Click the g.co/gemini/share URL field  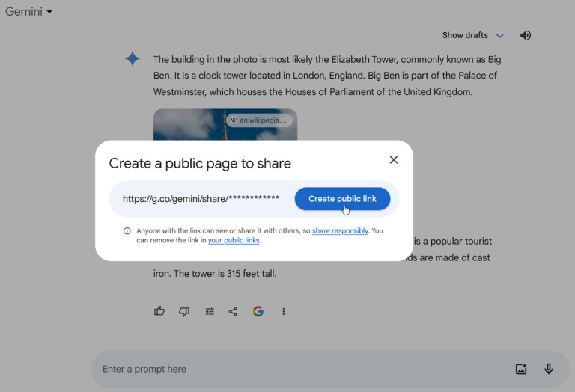201,199
